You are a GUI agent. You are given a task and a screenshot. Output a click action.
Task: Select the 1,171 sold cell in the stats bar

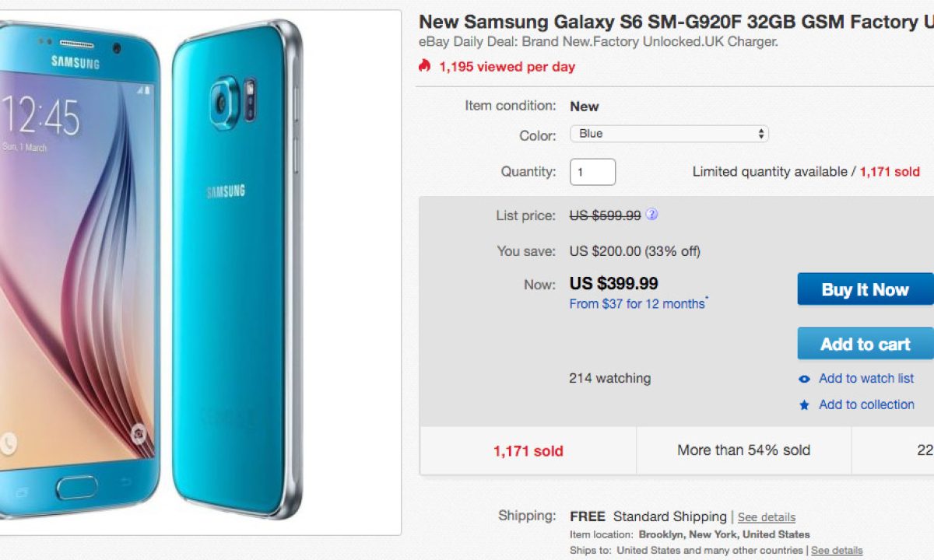coord(528,450)
